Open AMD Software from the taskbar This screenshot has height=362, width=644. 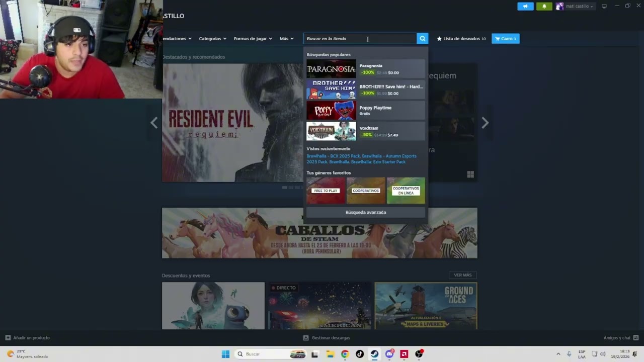click(x=404, y=354)
